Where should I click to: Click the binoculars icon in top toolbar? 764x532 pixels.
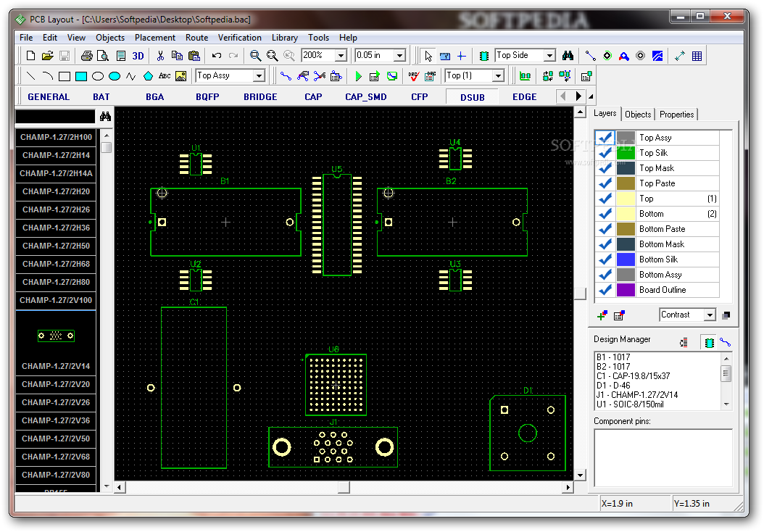(568, 56)
